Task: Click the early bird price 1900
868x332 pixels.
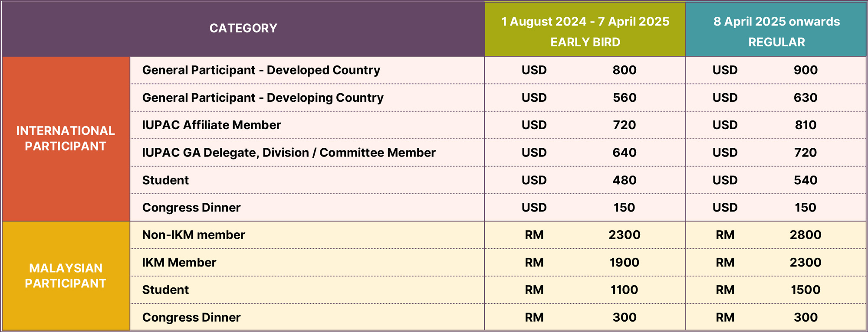Action: coord(624,263)
